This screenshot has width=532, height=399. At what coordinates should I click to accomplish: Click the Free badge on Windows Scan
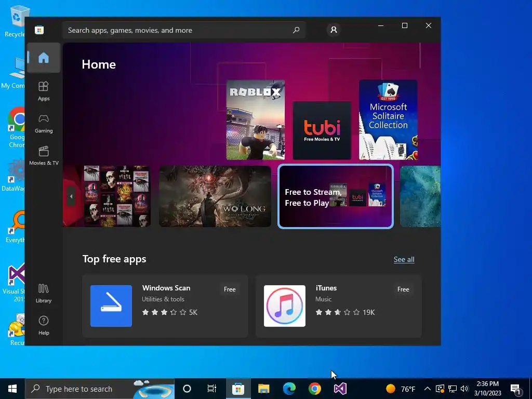[x=230, y=289]
